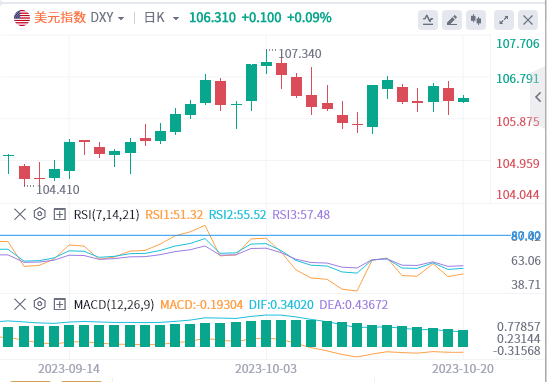Click the 2023-10-03 date marker
This screenshot has width=547, height=382.
[x=266, y=369]
